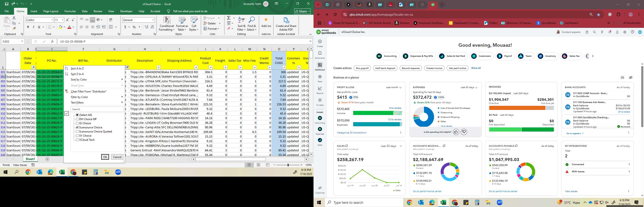Check the (Select All) filter checkbox
644x207 pixels.
pos(77,115)
